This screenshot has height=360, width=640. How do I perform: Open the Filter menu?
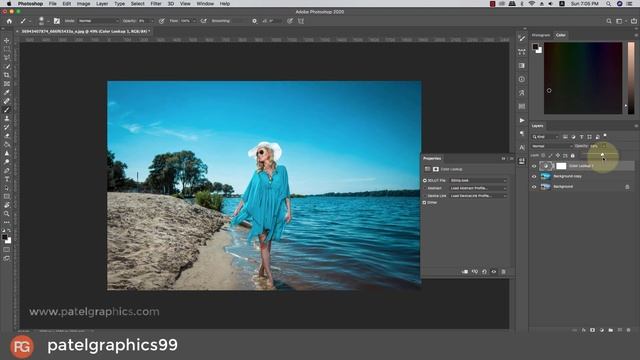pyautogui.click(x=156, y=4)
